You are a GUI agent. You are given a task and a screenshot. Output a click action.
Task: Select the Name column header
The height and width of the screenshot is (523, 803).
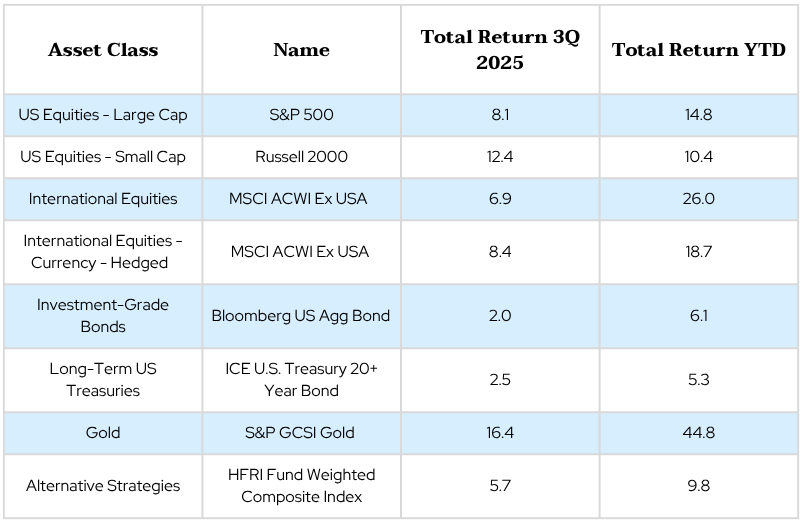pos(301,50)
